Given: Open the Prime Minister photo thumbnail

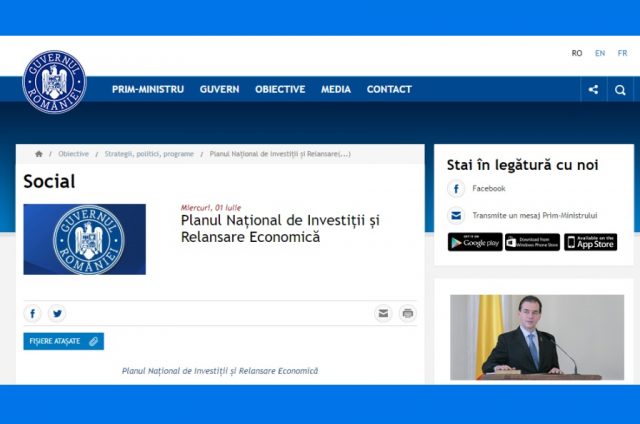Looking at the screenshot, I should 537,337.
